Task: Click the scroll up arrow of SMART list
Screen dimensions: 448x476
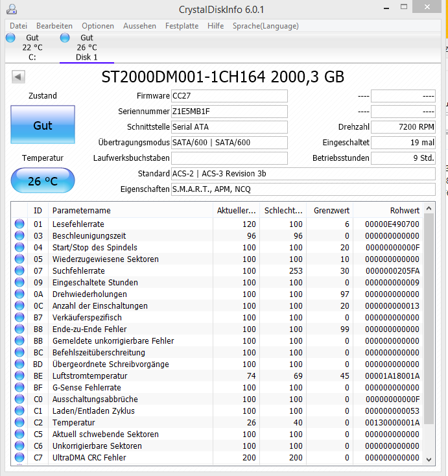Action: (x=429, y=208)
